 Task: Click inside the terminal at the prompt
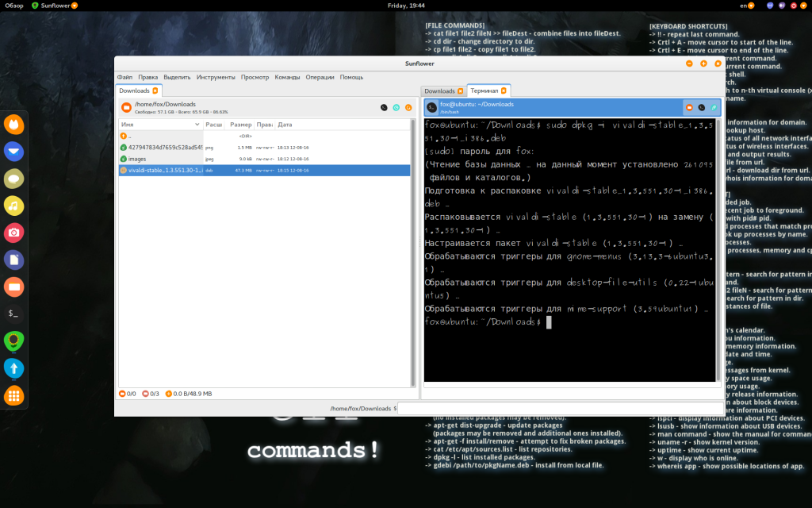click(549, 322)
